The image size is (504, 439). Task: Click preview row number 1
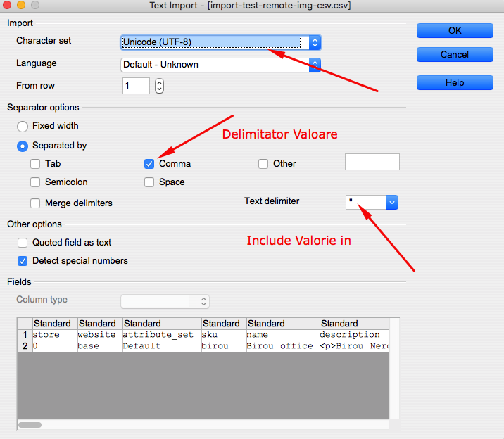click(x=25, y=335)
